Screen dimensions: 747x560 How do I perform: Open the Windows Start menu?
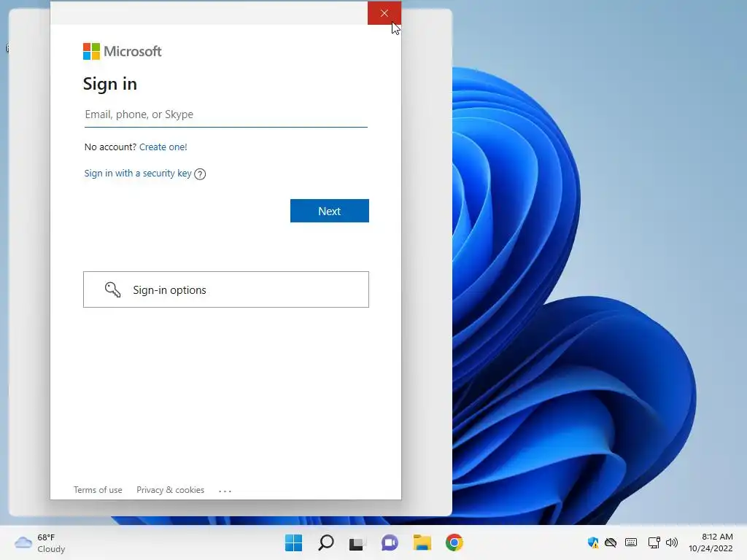click(x=293, y=542)
